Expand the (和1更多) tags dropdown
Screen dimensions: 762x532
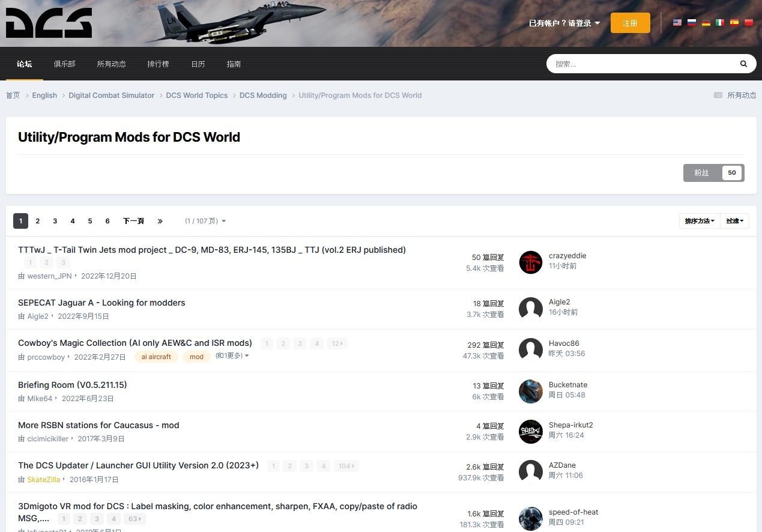click(x=232, y=355)
